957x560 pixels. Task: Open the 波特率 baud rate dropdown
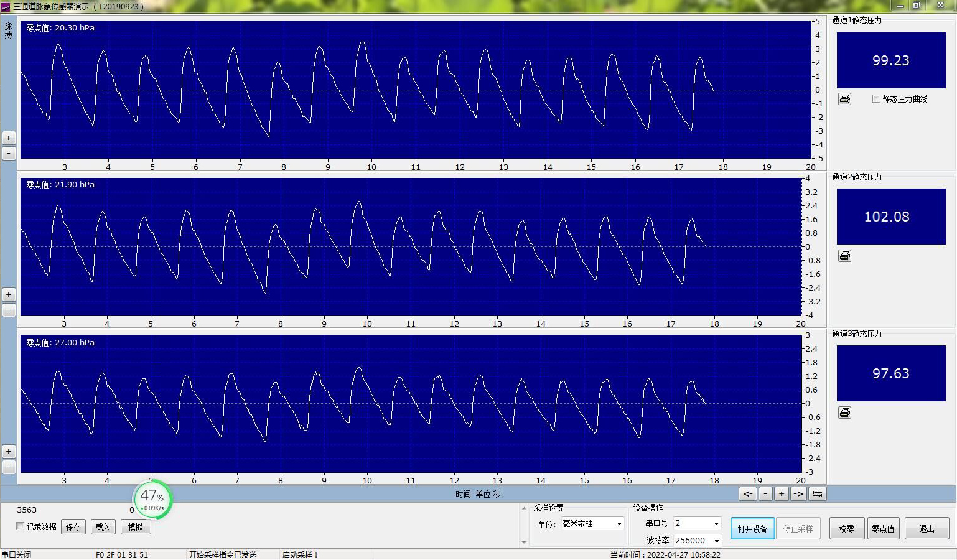click(716, 541)
